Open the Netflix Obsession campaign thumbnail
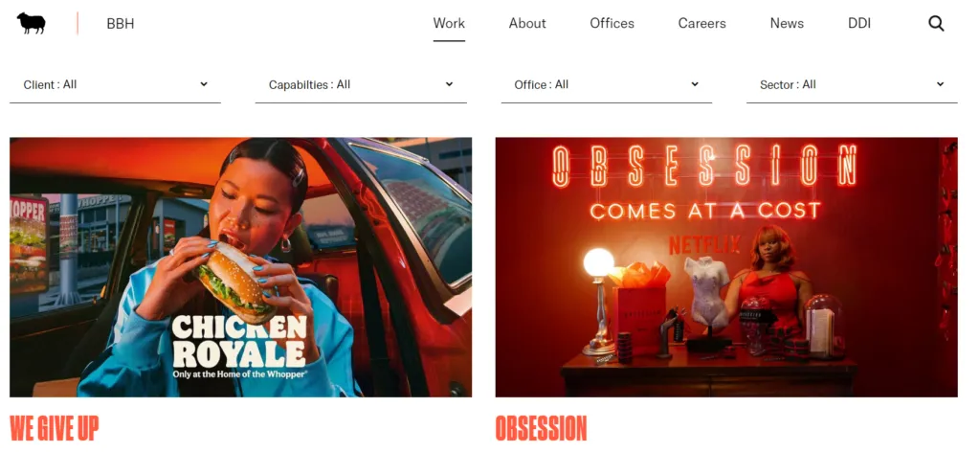Image resolution: width=980 pixels, height=452 pixels. coord(726,267)
